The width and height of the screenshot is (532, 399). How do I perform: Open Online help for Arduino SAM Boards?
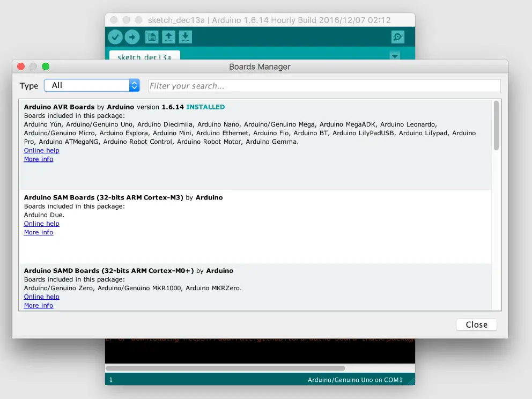click(41, 224)
